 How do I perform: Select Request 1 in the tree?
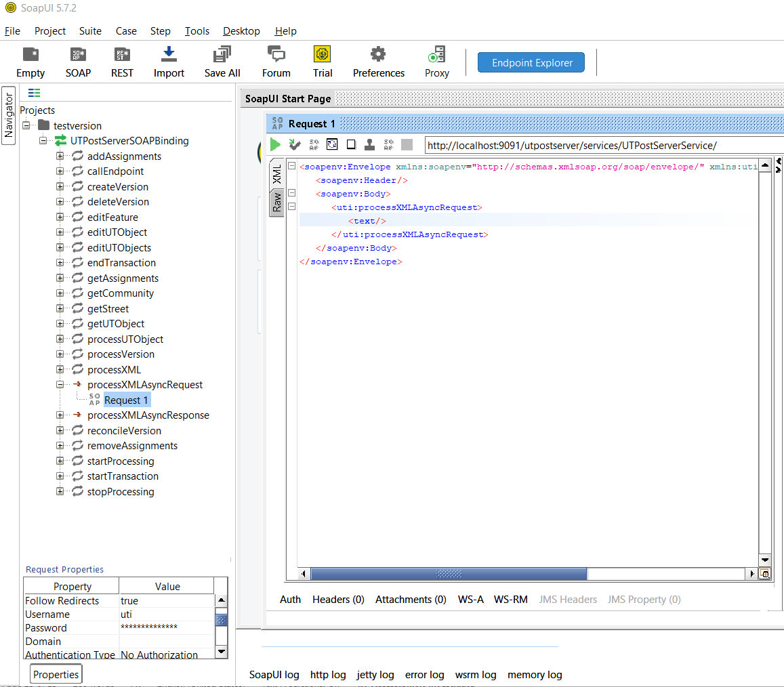pos(126,400)
